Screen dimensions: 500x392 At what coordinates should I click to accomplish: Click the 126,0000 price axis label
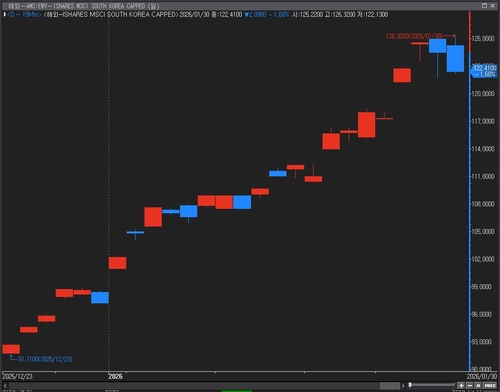483,39
